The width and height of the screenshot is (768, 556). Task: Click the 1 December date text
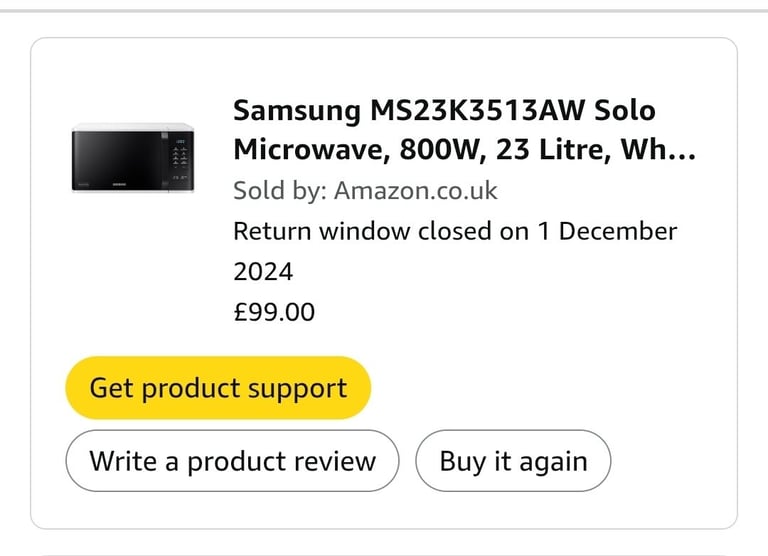(x=607, y=231)
